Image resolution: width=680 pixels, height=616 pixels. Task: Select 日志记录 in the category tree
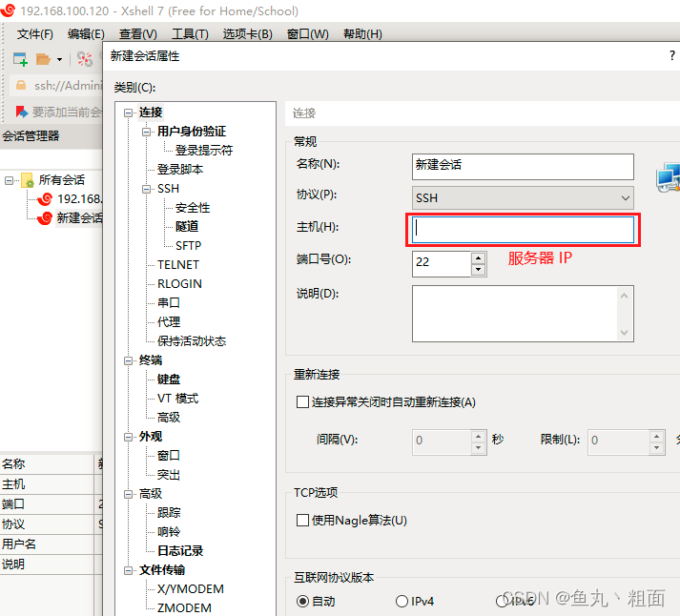click(180, 551)
